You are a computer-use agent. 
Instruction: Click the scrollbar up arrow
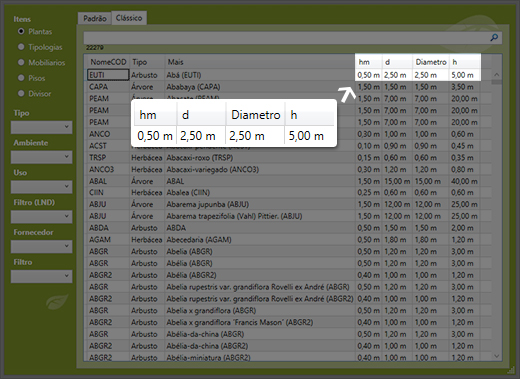tap(497, 75)
